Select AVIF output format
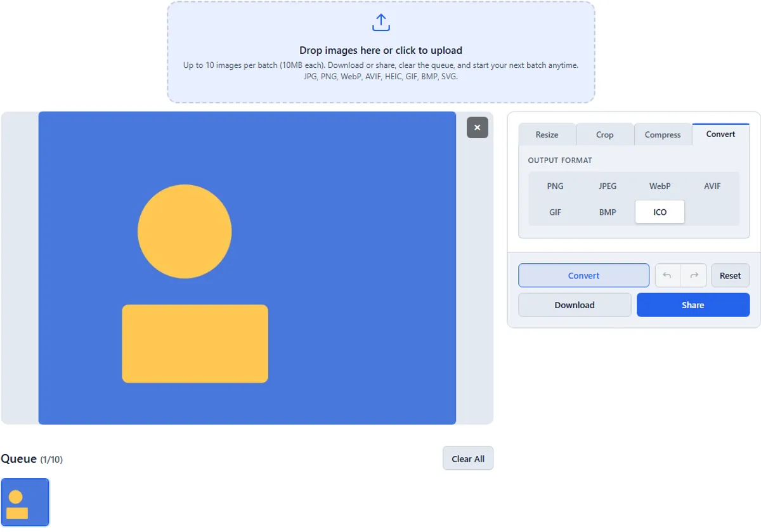Screen dimensions: 761x532 (x=713, y=186)
